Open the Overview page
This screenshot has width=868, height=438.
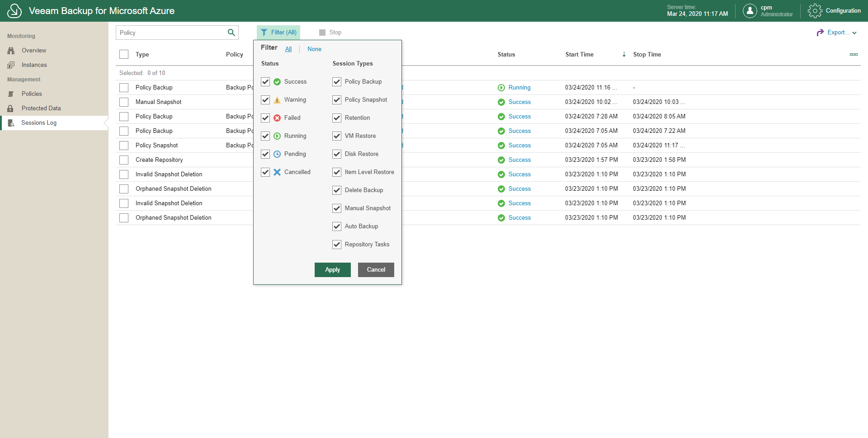[x=34, y=51]
